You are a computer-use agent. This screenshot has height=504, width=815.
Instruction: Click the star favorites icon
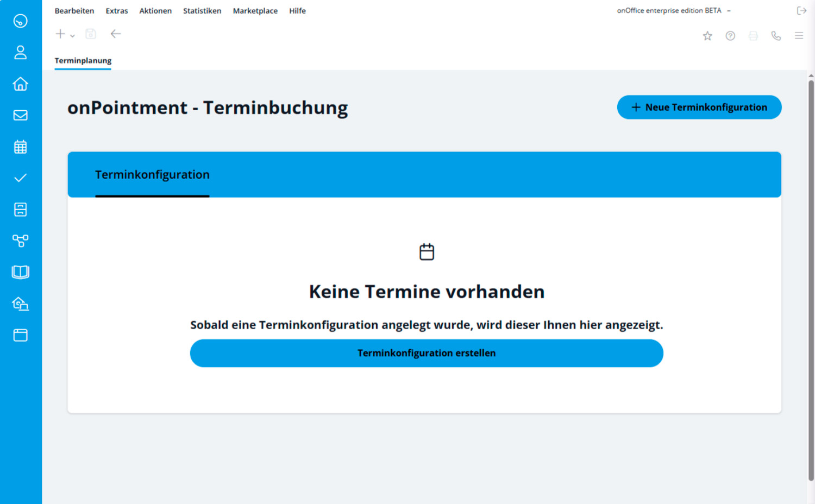(707, 36)
